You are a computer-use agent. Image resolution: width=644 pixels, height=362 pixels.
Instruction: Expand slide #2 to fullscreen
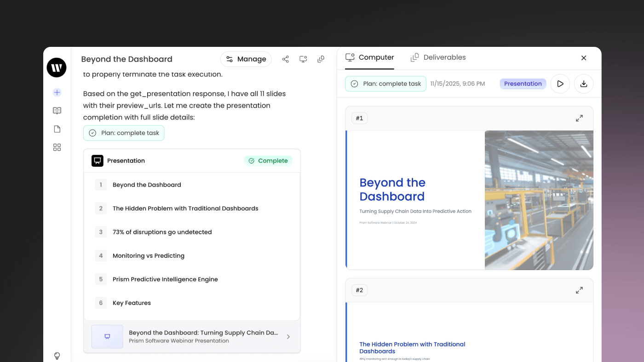579,290
